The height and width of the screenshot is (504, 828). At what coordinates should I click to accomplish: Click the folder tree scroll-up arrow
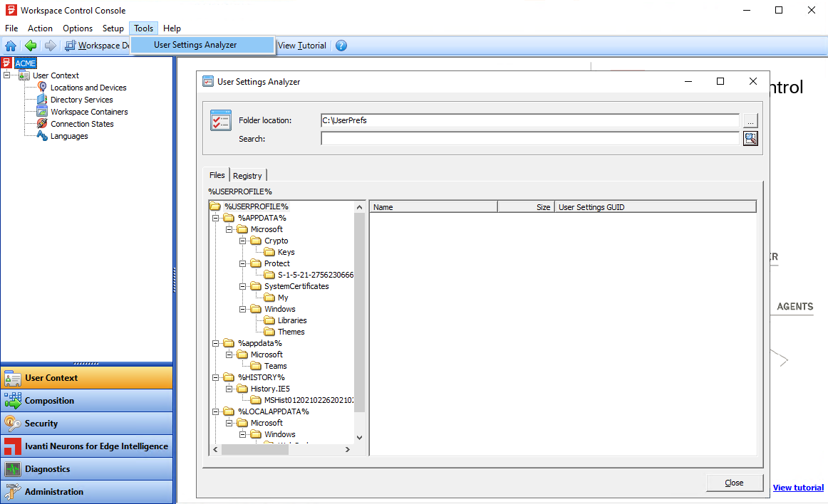(x=360, y=207)
